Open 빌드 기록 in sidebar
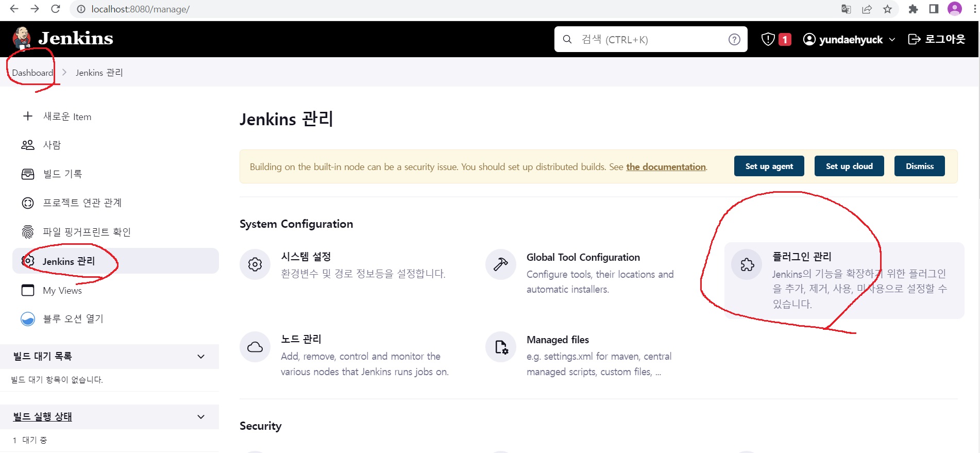This screenshot has height=453, width=980. [x=115, y=174]
